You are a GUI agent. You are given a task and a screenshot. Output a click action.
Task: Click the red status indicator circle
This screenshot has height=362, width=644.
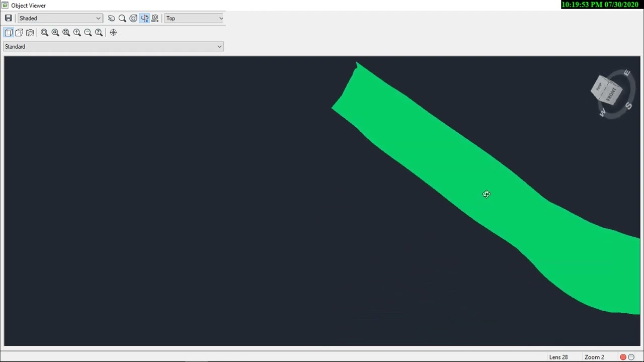tap(623, 357)
